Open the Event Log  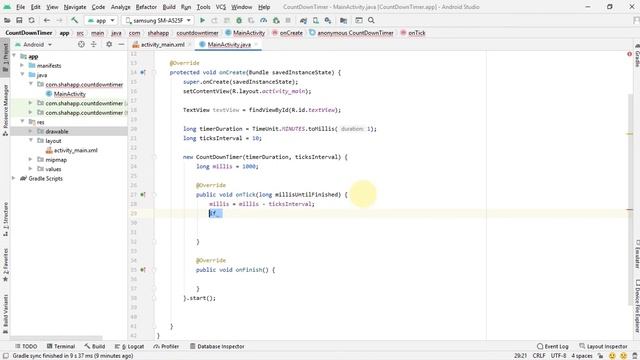553,346
